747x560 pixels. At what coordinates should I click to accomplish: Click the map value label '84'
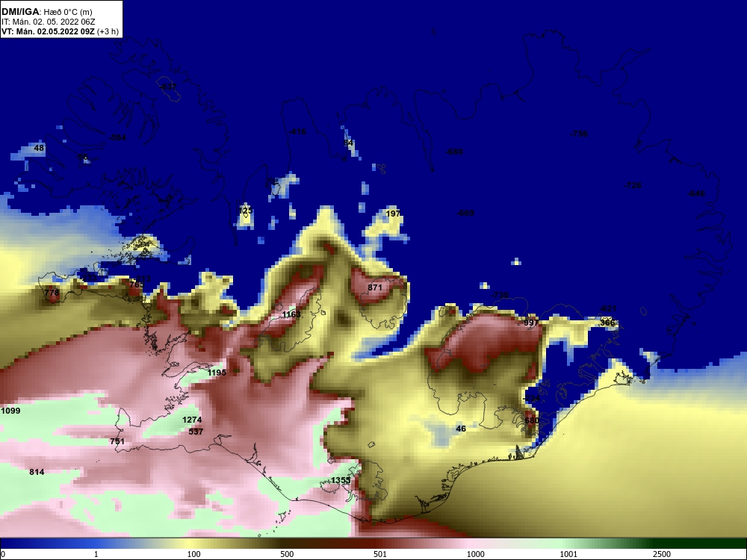[x=348, y=143]
